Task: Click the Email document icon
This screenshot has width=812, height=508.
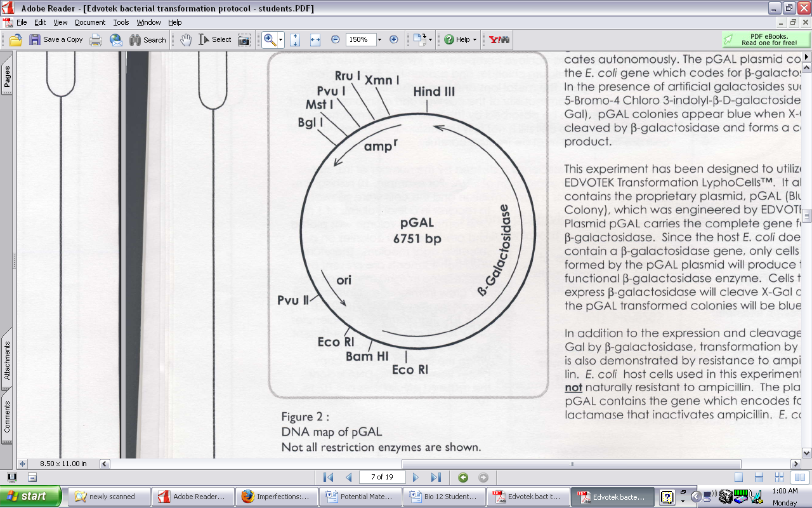Action: [x=116, y=39]
